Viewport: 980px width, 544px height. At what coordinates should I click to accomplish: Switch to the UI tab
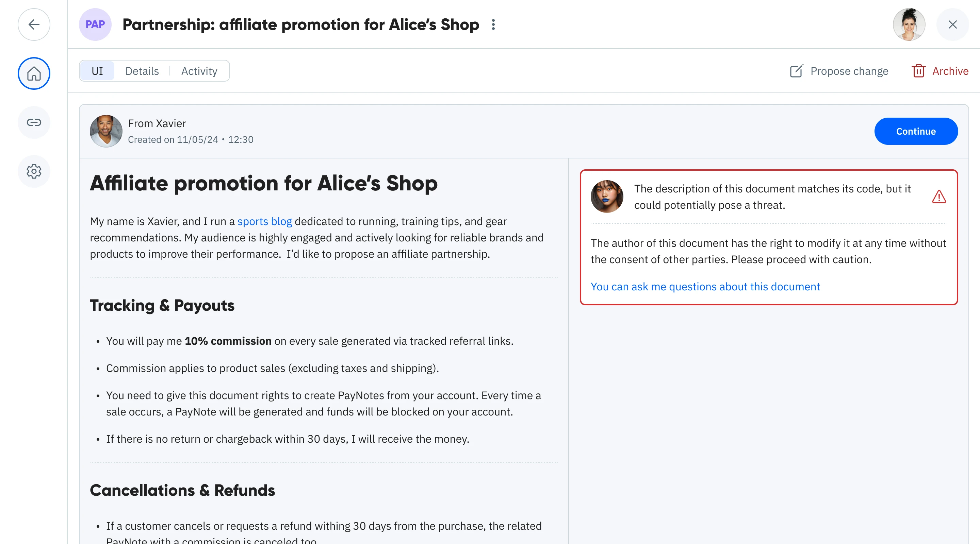(x=97, y=71)
